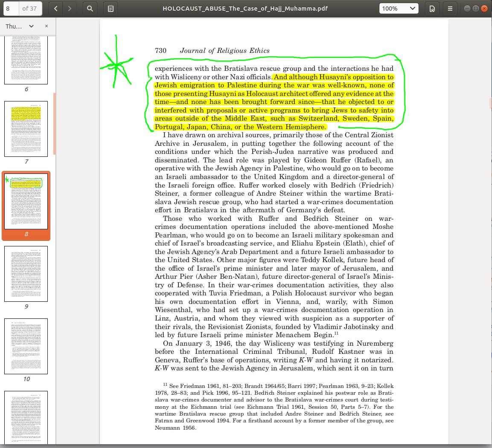
Task: Go to the previous page
Action: point(55,8)
